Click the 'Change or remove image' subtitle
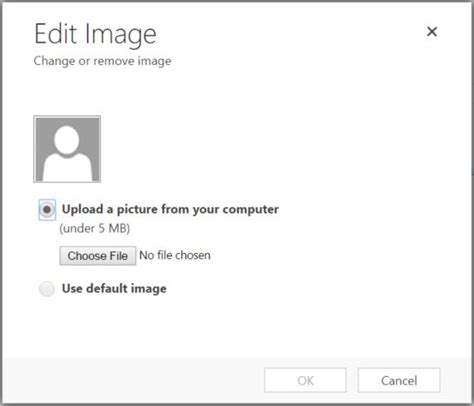This screenshot has width=474, height=406. [102, 61]
